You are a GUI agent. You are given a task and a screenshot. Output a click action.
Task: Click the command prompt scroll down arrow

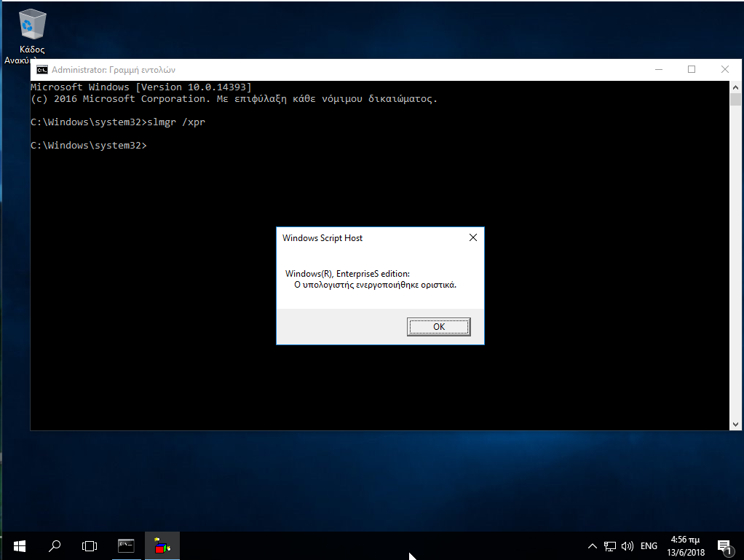pos(735,425)
